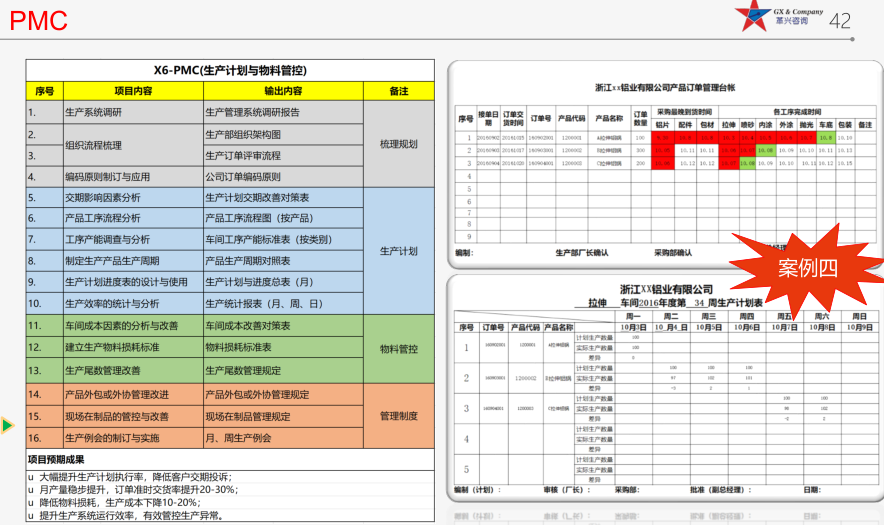Select the 产品工序流程分析 cell
This screenshot has width=884, height=525.
[133, 218]
